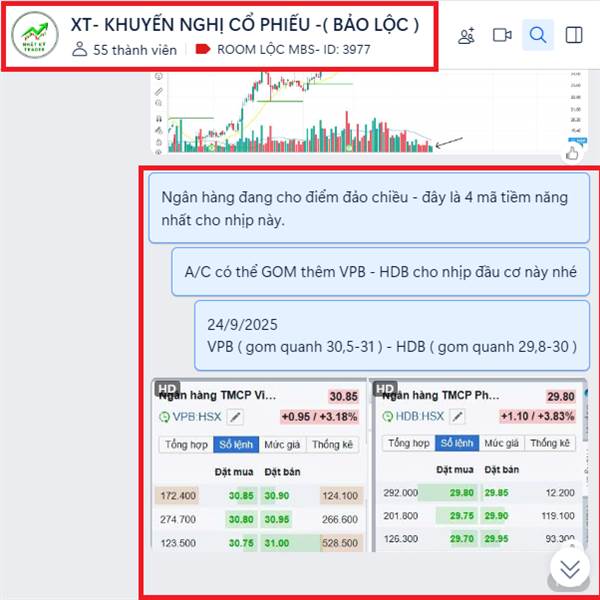Jump to latest messages double-chevron button
The width and height of the screenshot is (600, 600).
[x=570, y=567]
